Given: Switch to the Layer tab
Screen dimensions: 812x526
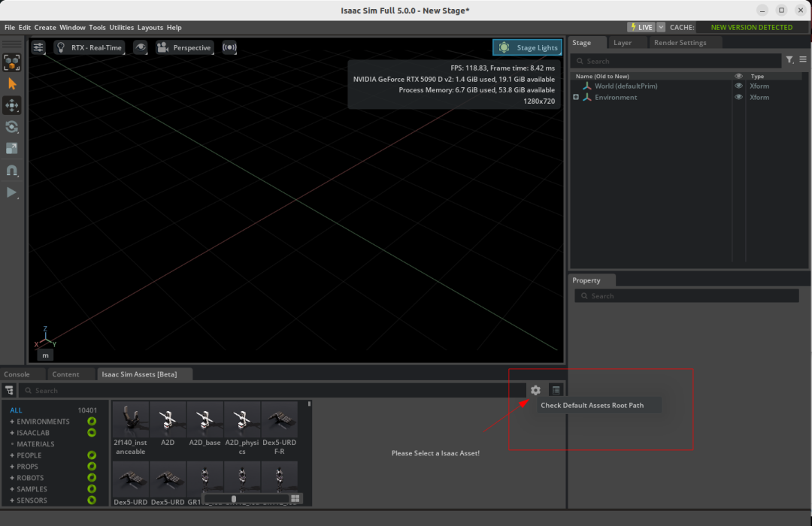Looking at the screenshot, I should point(622,42).
